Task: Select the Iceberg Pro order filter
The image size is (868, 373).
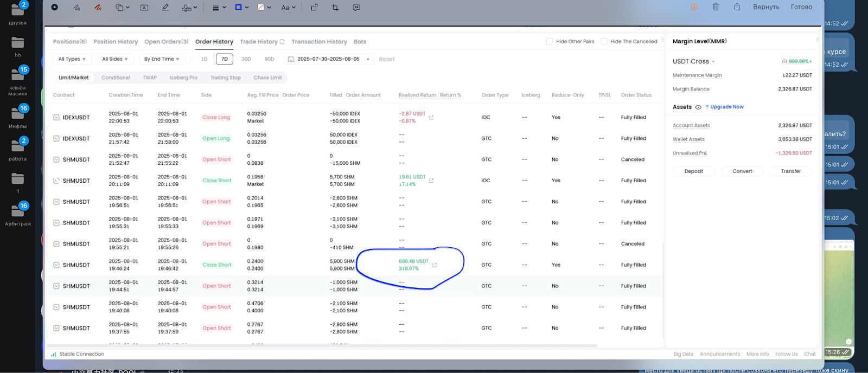Action: click(x=183, y=78)
